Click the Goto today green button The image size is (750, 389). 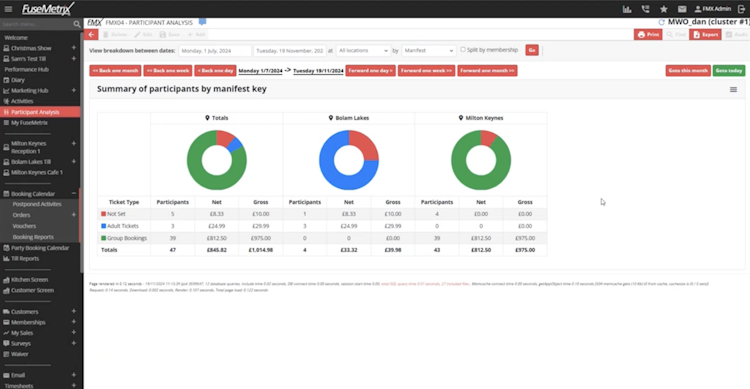tap(728, 71)
